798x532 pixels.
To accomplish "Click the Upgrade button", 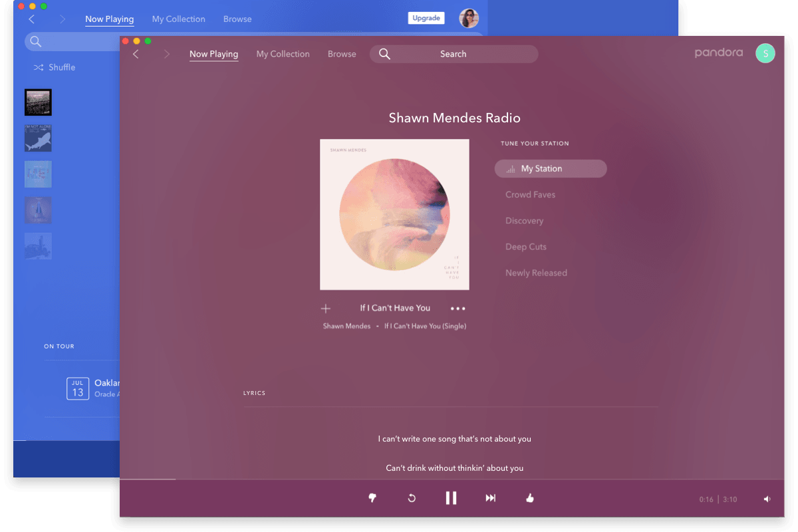I will coord(426,18).
